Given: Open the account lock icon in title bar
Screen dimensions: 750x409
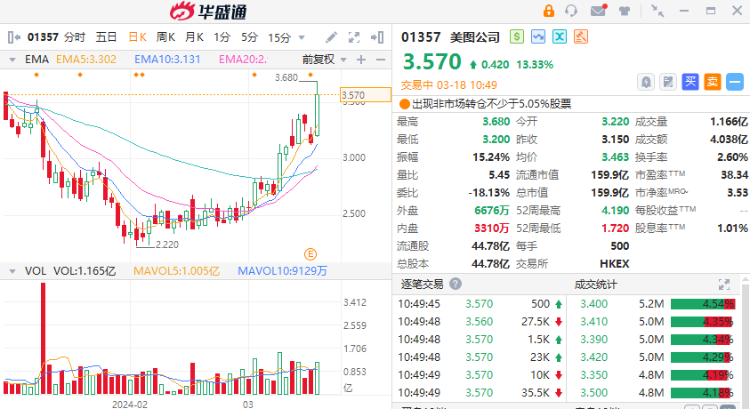Looking at the screenshot, I should click(x=549, y=11).
